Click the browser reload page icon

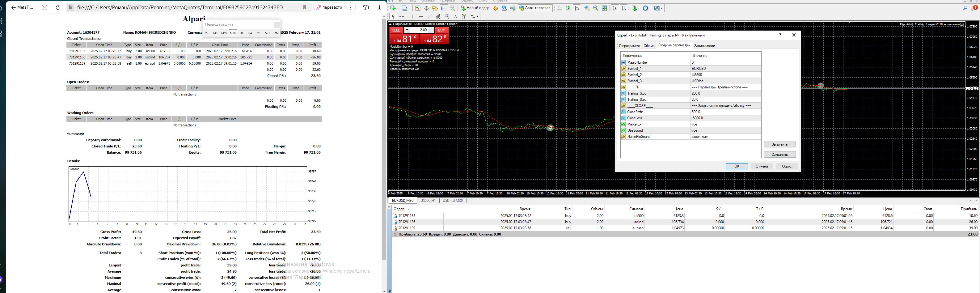pyautogui.click(x=58, y=7)
